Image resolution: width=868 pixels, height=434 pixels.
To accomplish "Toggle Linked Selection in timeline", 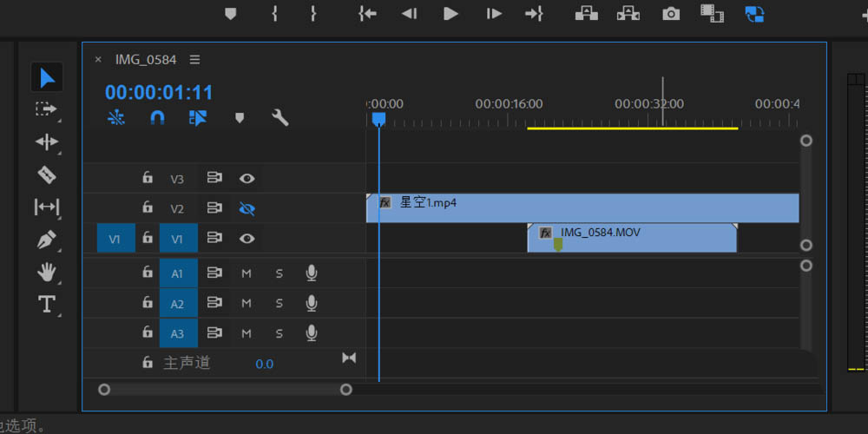I will (x=198, y=117).
